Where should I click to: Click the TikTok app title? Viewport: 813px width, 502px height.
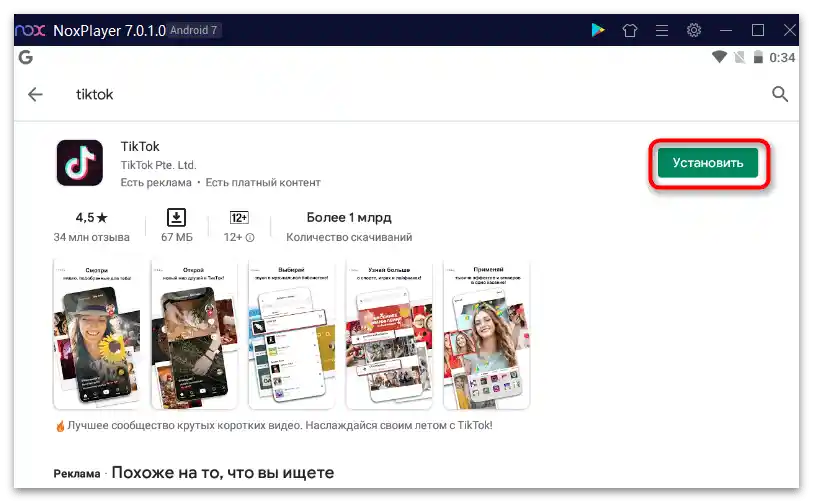tap(140, 147)
